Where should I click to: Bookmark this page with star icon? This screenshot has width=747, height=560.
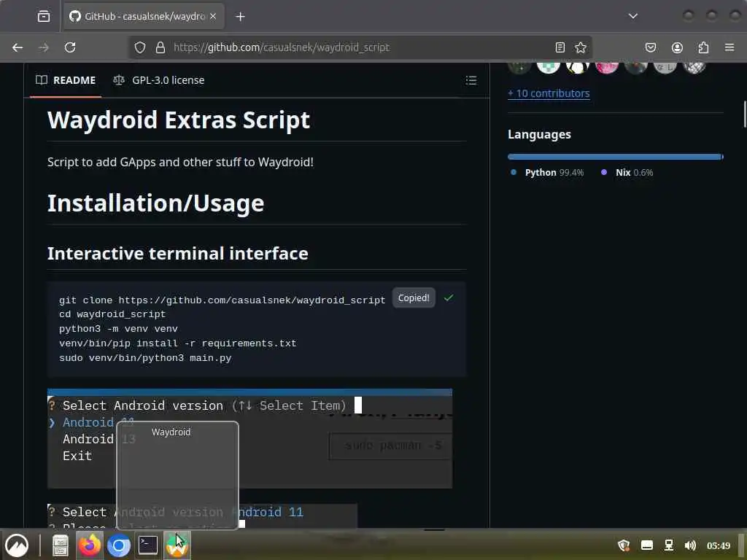pos(580,47)
